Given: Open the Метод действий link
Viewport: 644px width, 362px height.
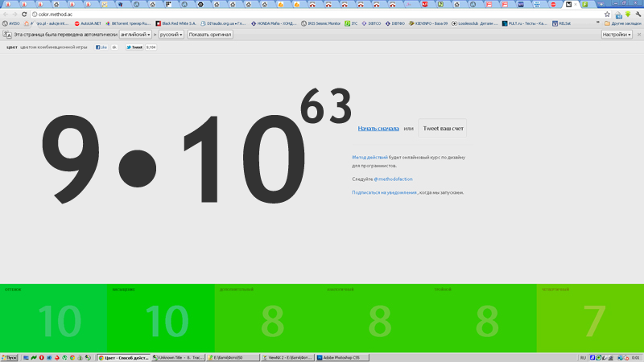Looking at the screenshot, I should coord(370,157).
